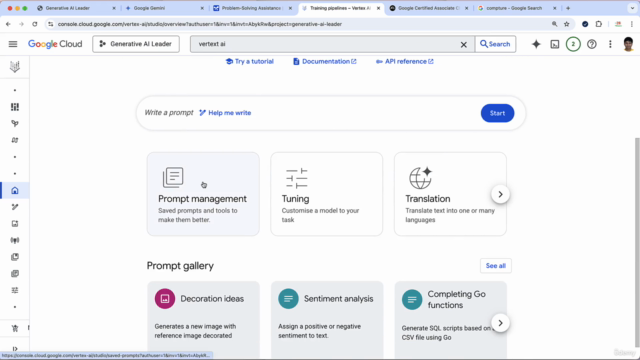The width and height of the screenshot is (640, 360).
Task: Open the API reference link
Action: (404, 61)
